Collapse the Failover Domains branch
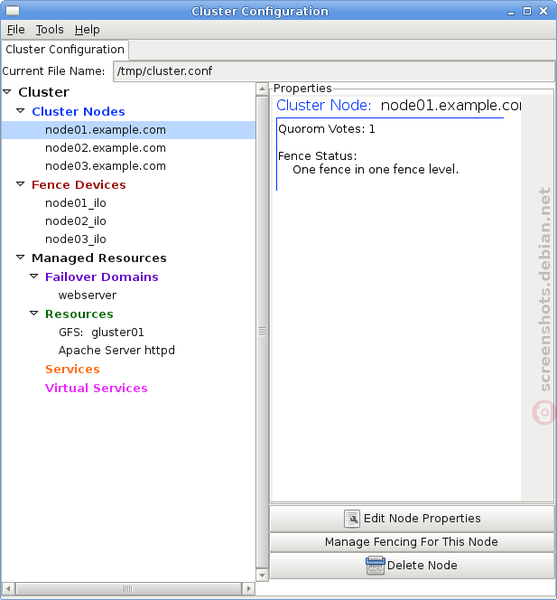Image resolution: width=557 pixels, height=600 pixels. click(34, 276)
